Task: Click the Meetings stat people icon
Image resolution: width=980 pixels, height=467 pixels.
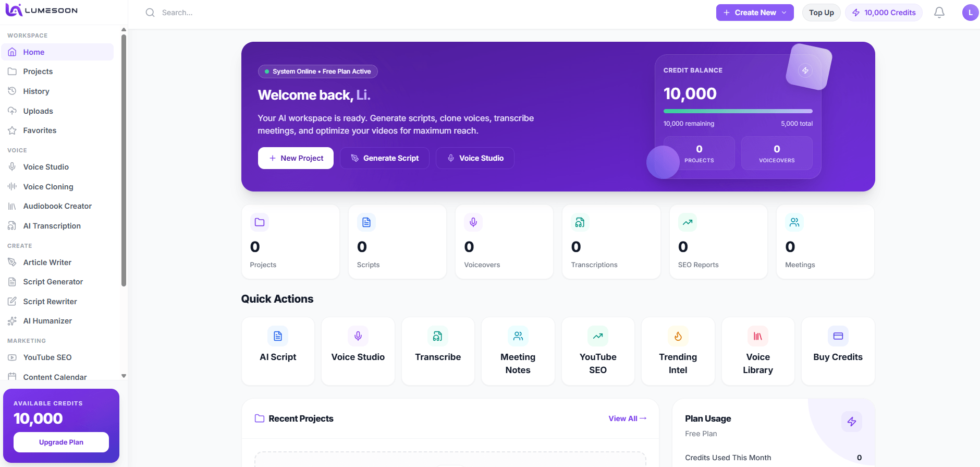Action: pyautogui.click(x=794, y=222)
